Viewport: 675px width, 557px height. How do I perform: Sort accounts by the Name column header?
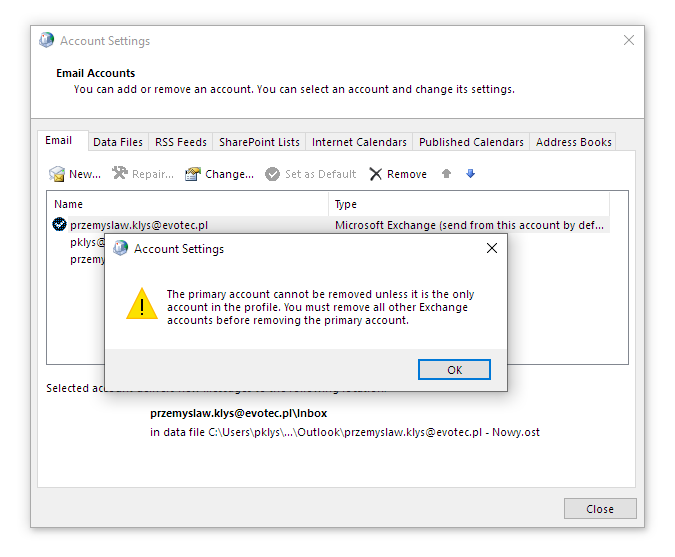click(188, 204)
